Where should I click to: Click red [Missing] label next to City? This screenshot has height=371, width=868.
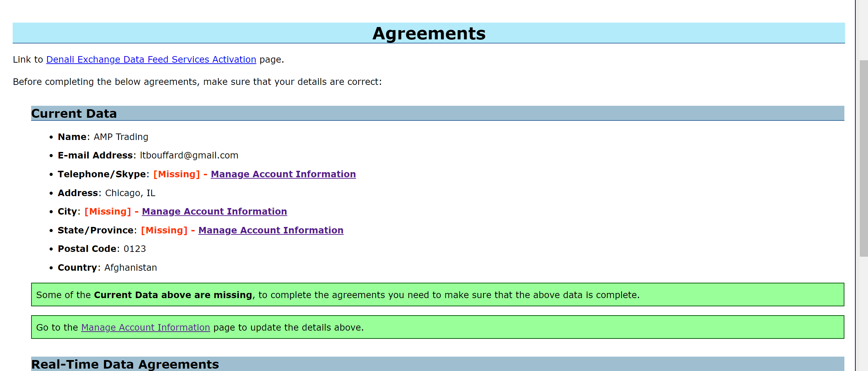(108, 212)
